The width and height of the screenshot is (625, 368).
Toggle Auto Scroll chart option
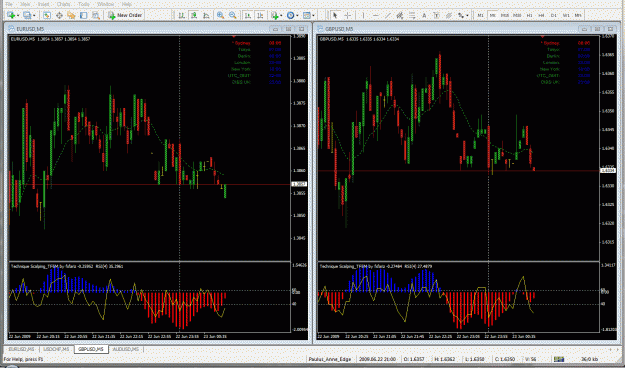[x=248, y=15]
